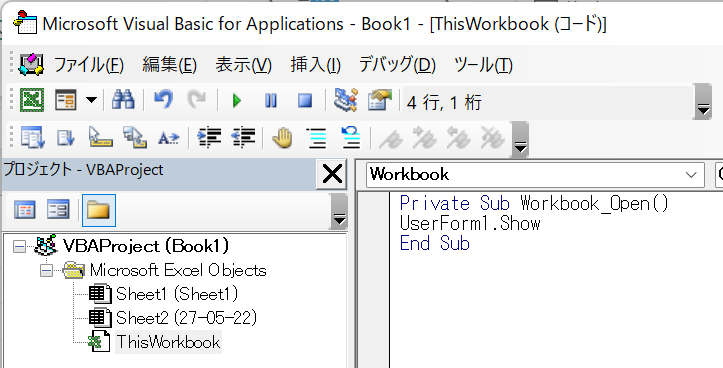The width and height of the screenshot is (723, 368).
Task: Click View Code in the project panel
Action: (x=24, y=210)
